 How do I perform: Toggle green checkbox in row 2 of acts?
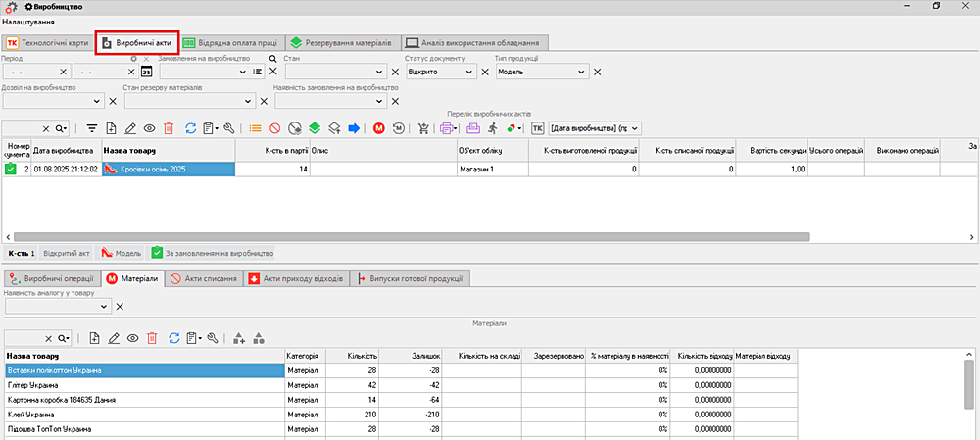[x=11, y=170]
